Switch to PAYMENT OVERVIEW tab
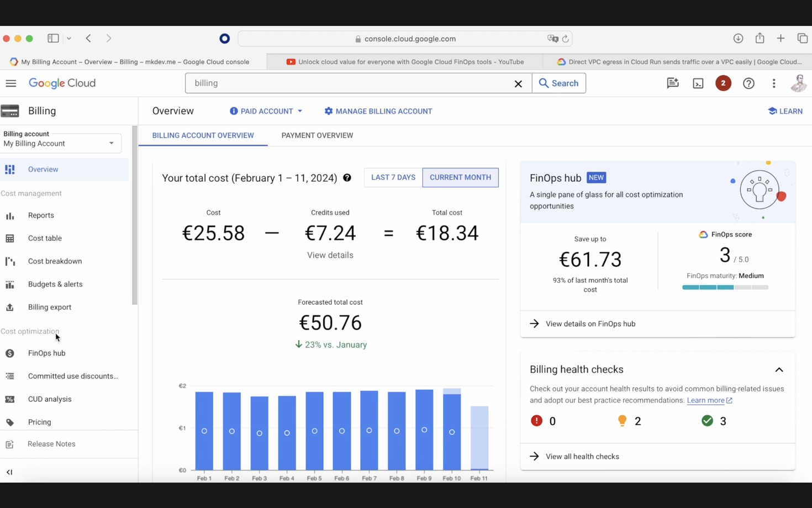The height and width of the screenshot is (508, 812). [317, 135]
